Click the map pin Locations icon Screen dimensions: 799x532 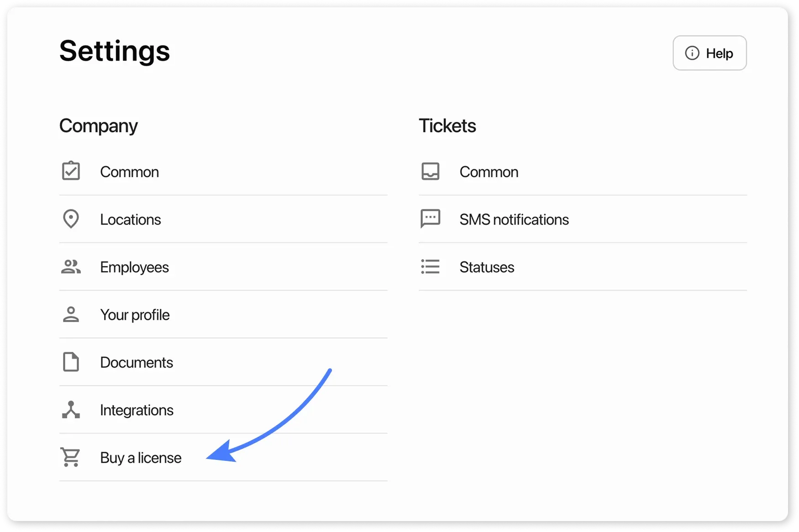tap(71, 219)
